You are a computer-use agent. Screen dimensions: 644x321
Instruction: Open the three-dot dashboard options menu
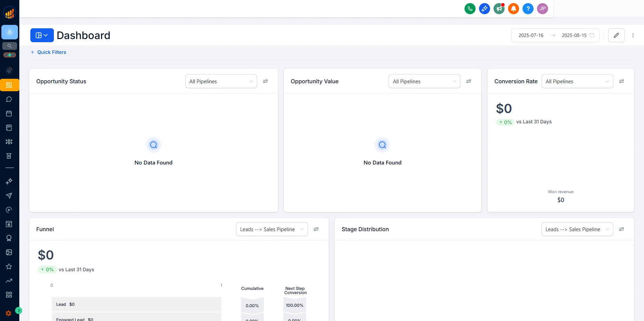pos(633,35)
